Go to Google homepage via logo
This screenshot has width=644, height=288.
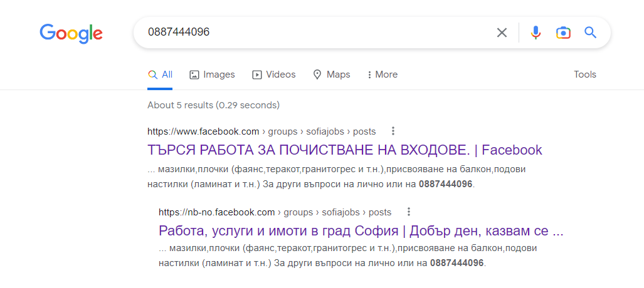point(71,34)
